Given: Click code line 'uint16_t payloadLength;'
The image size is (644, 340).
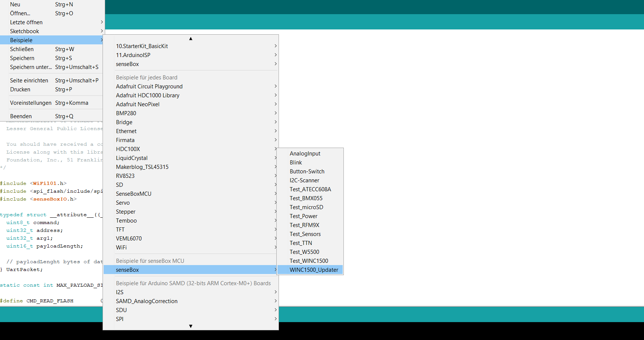Looking at the screenshot, I should tap(45, 246).
